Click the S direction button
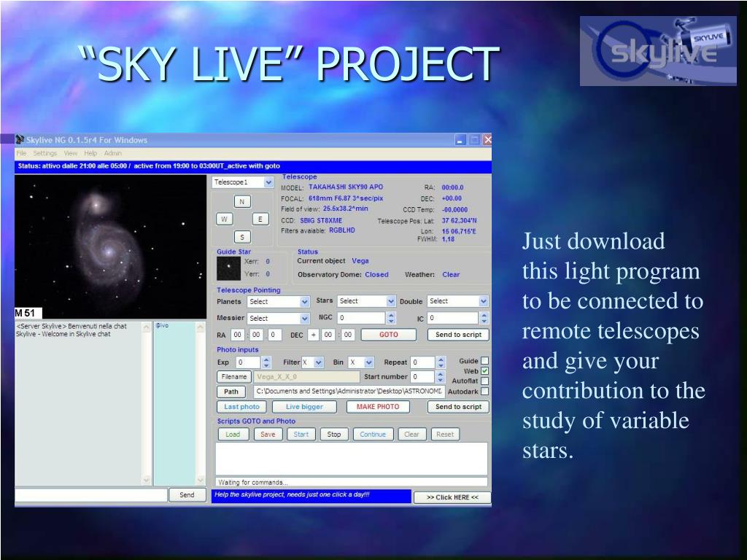Image resolution: width=747 pixels, height=560 pixels. point(242,237)
